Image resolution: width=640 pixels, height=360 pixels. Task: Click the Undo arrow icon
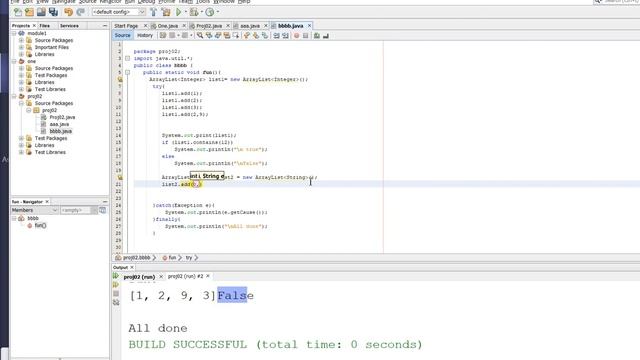point(69,12)
